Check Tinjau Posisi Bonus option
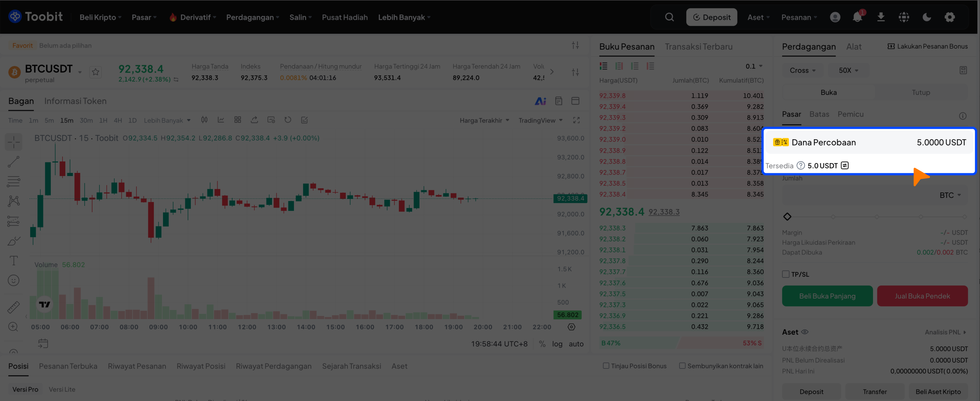This screenshot has height=401, width=980. click(606, 366)
